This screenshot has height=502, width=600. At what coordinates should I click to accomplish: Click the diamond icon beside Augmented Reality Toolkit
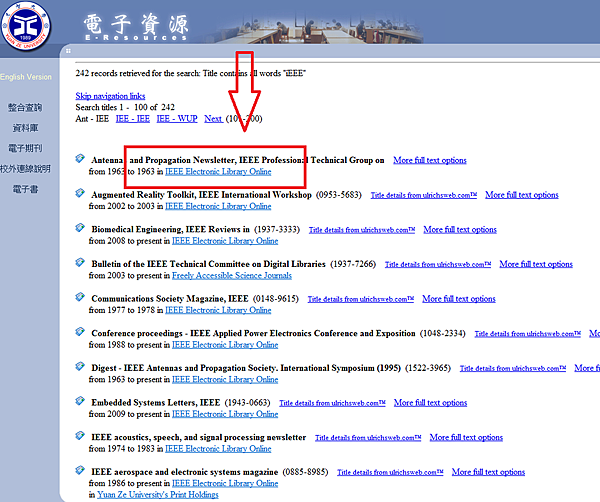pos(80,193)
